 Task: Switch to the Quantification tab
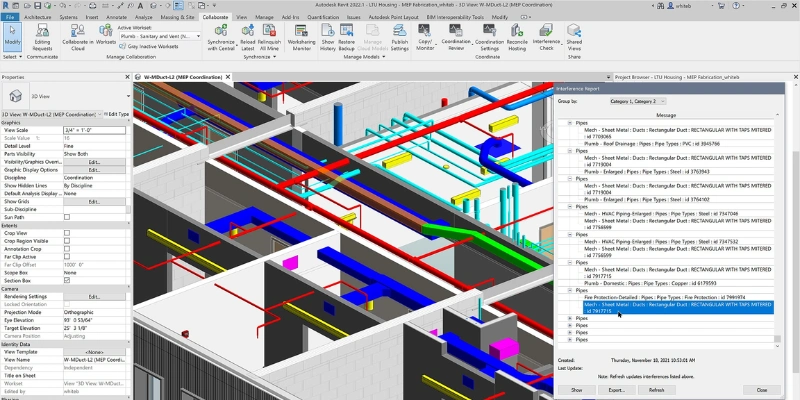(323, 17)
